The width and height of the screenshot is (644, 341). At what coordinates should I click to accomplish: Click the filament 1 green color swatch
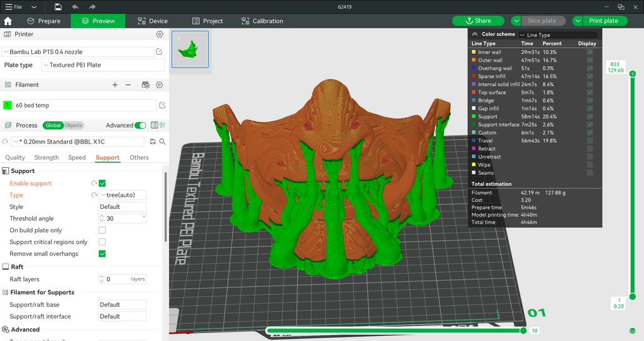click(8, 105)
